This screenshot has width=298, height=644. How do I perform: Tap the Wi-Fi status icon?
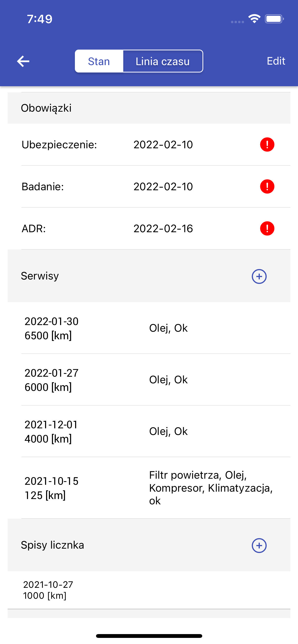[x=254, y=19]
